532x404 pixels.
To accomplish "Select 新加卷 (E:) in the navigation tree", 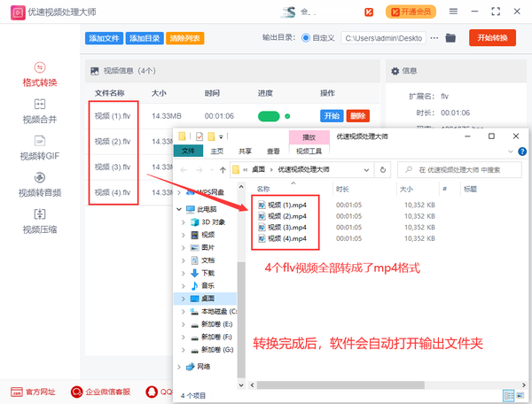I will coord(217,324).
